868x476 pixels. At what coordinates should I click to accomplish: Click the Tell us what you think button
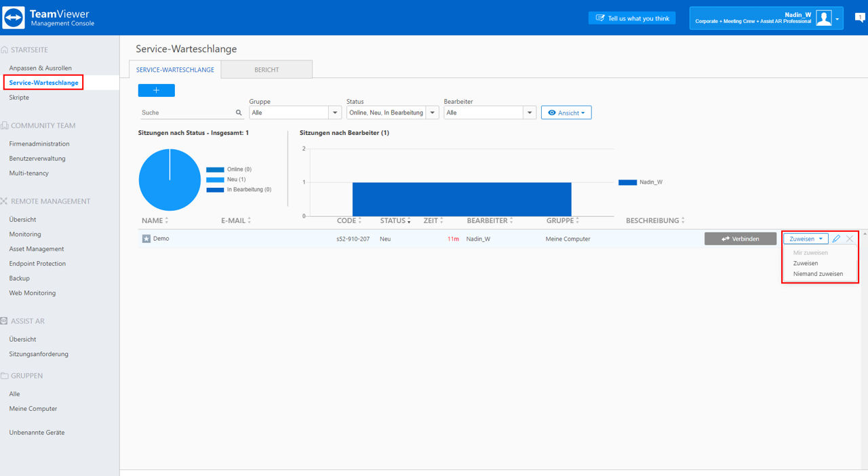pyautogui.click(x=632, y=18)
